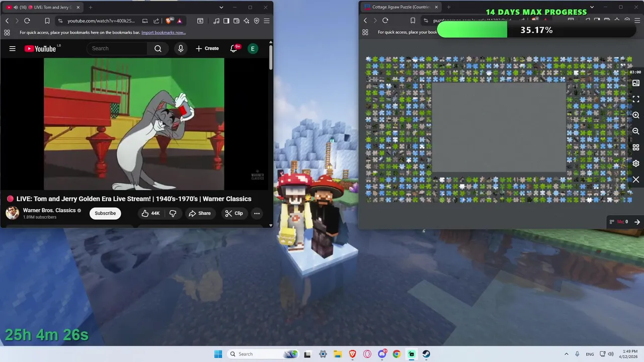Open Leo AI sparkle icon in YouTube window
The image size is (644, 362).
[x=247, y=21]
